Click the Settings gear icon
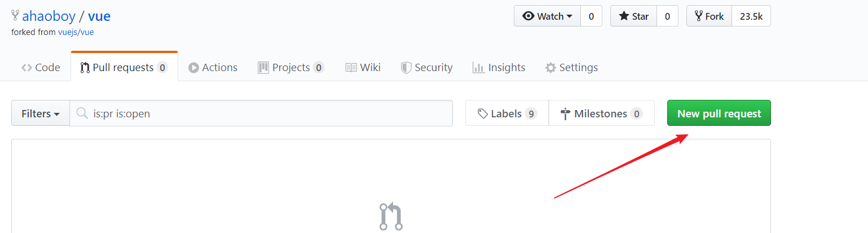Screen dimensions: 868x233 click(x=550, y=68)
